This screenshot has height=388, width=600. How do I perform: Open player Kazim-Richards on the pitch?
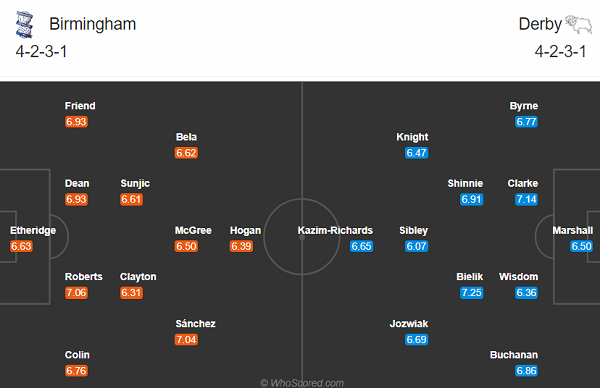[x=335, y=230]
